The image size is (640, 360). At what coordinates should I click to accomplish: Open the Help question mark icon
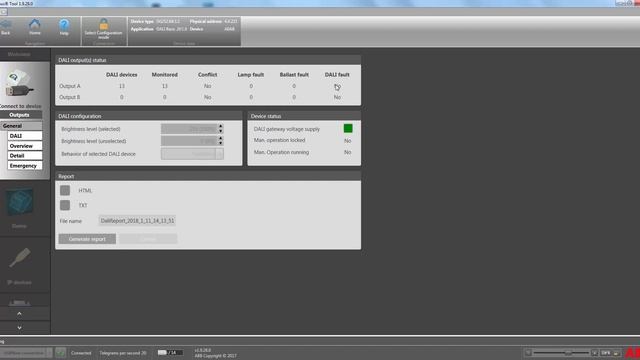(64, 24)
